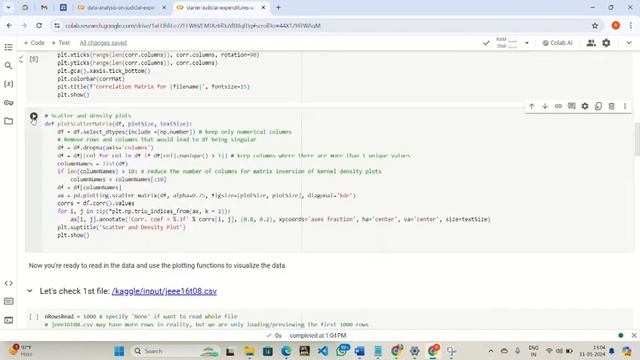640x360 pixels.
Task: Open Visual Studio Code from taskbar
Action: click(322, 351)
